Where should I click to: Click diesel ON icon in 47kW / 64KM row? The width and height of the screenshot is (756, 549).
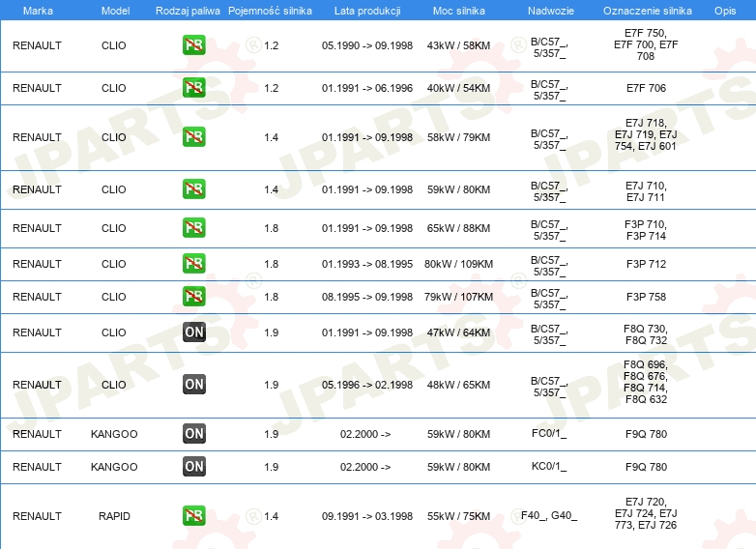[x=193, y=332]
